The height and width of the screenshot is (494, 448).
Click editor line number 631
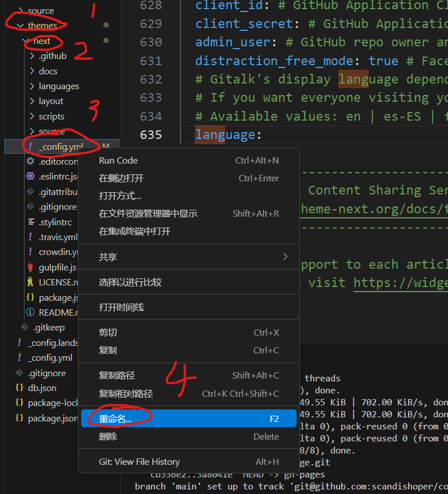151,61
